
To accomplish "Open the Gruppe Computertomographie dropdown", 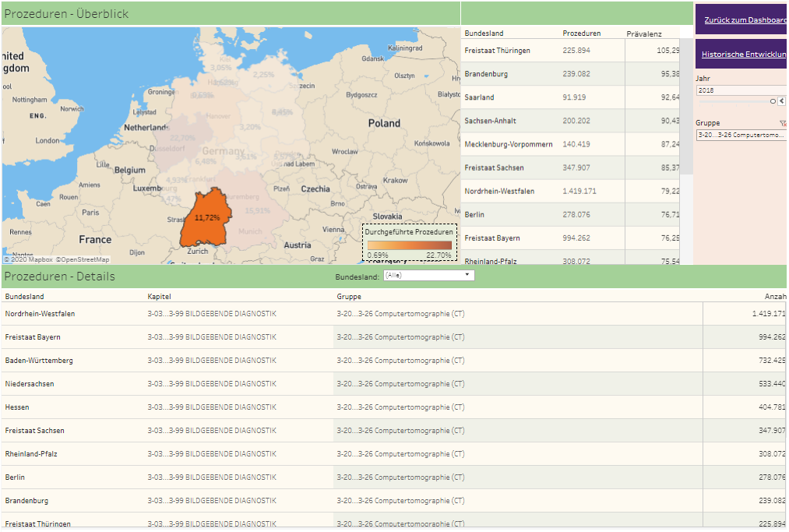I will click(740, 135).
